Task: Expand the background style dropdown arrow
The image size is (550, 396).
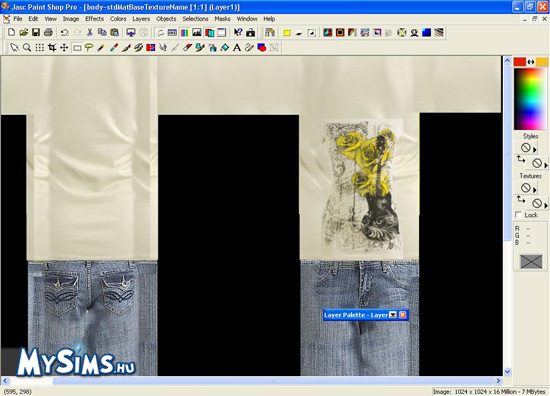Action: point(546,165)
